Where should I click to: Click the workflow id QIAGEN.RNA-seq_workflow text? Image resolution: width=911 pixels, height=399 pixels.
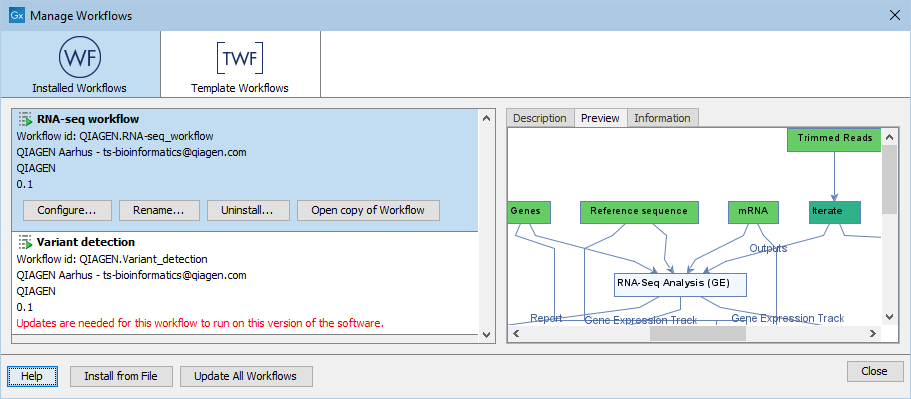[115, 136]
